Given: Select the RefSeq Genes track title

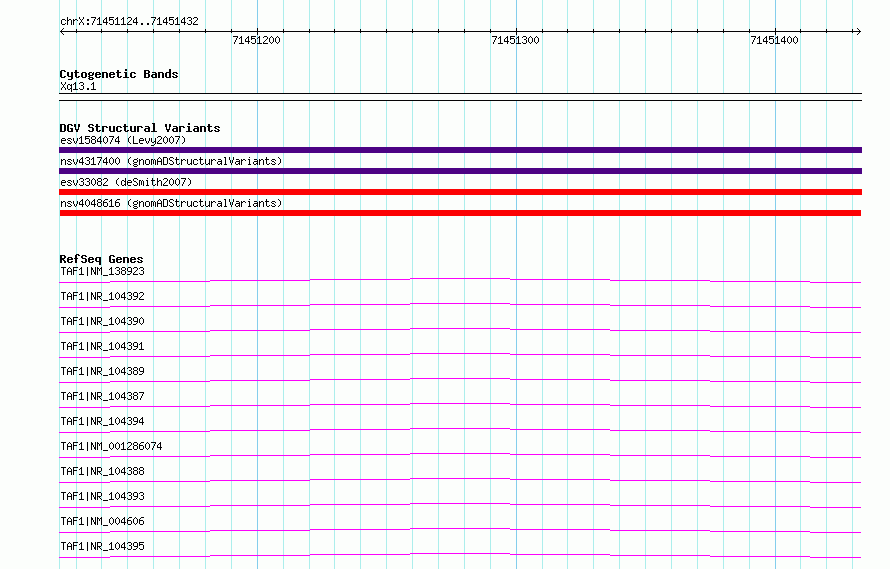Looking at the screenshot, I should click(x=102, y=259).
